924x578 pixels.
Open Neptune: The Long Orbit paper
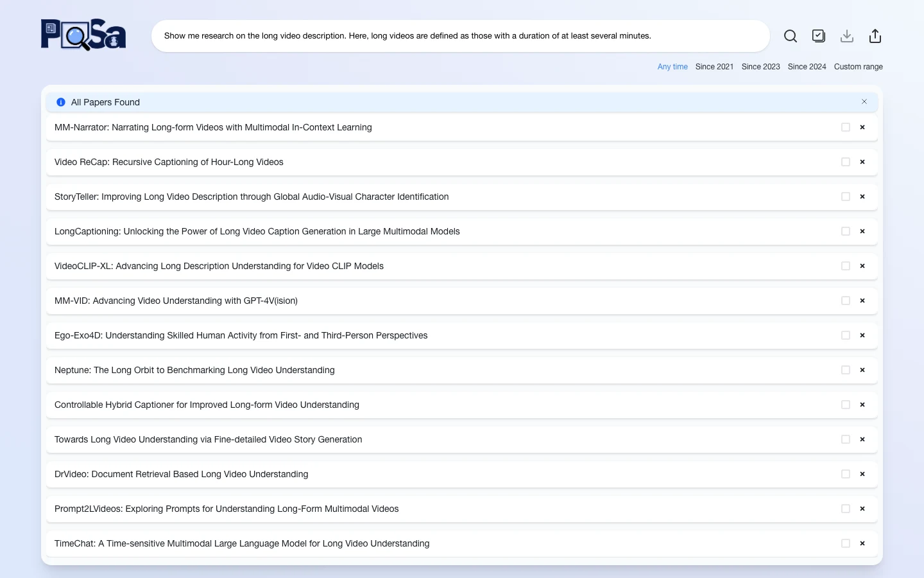(194, 370)
